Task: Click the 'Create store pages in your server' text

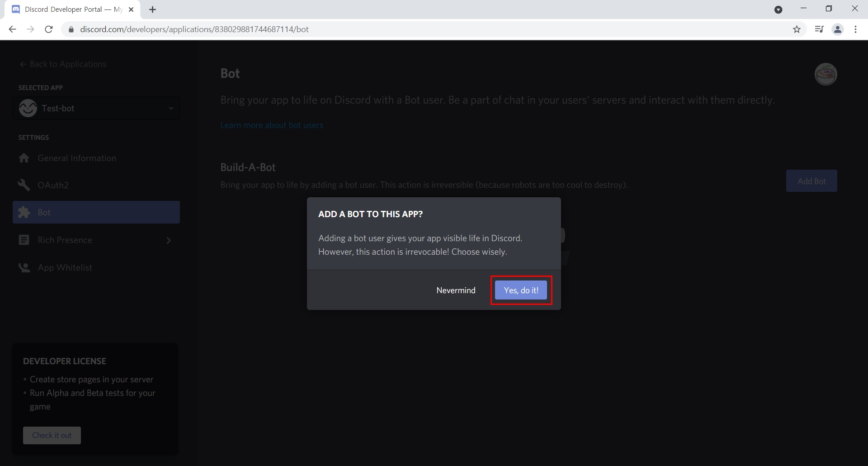Action: click(91, 379)
